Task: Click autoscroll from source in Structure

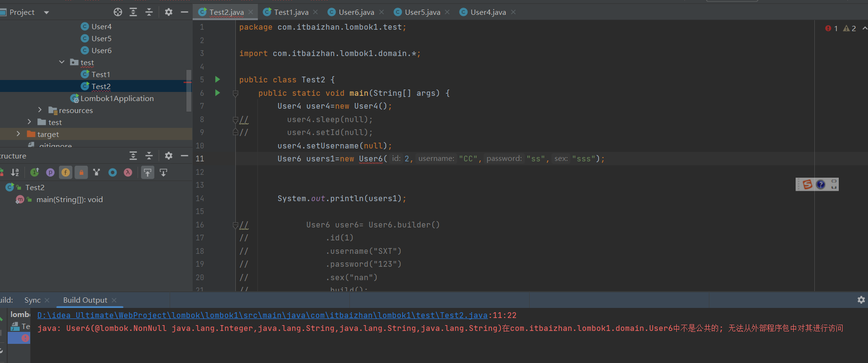Action: click(x=163, y=172)
